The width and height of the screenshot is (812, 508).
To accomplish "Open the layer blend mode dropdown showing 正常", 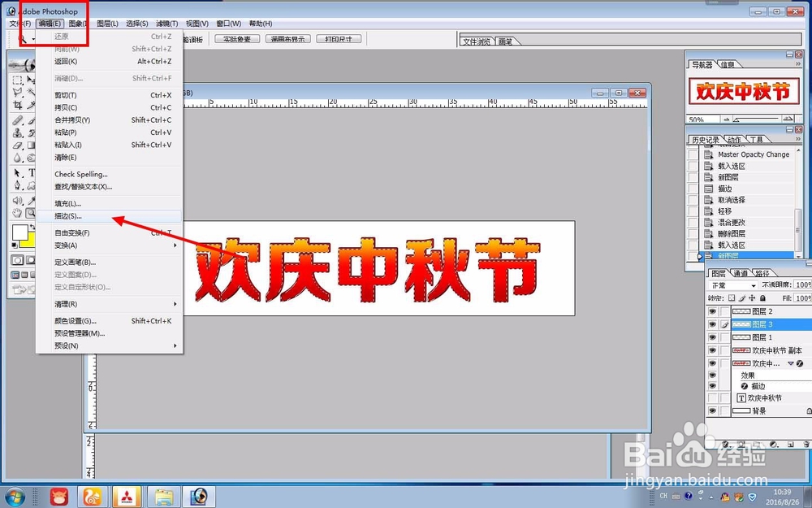I will pos(732,284).
